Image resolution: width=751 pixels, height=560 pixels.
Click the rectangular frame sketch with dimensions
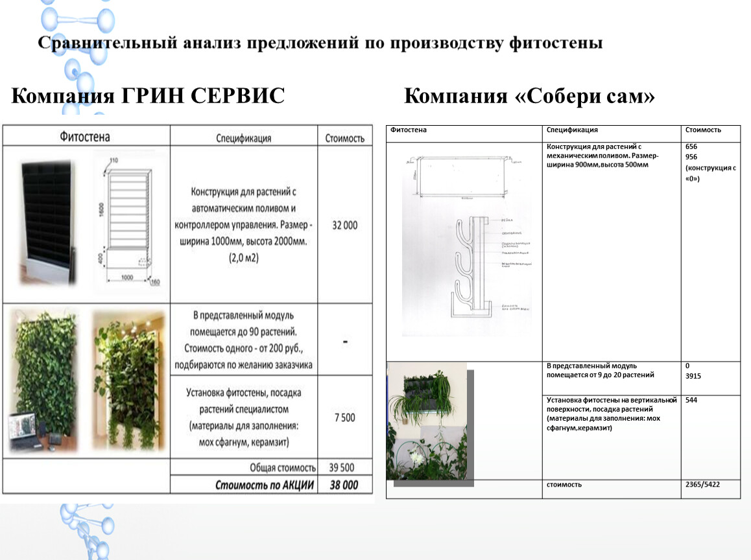pos(463,176)
